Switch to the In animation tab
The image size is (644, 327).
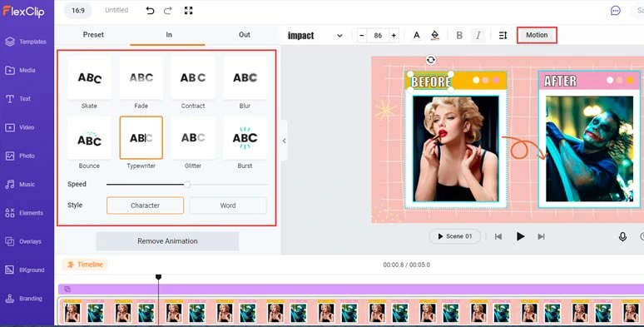point(169,35)
